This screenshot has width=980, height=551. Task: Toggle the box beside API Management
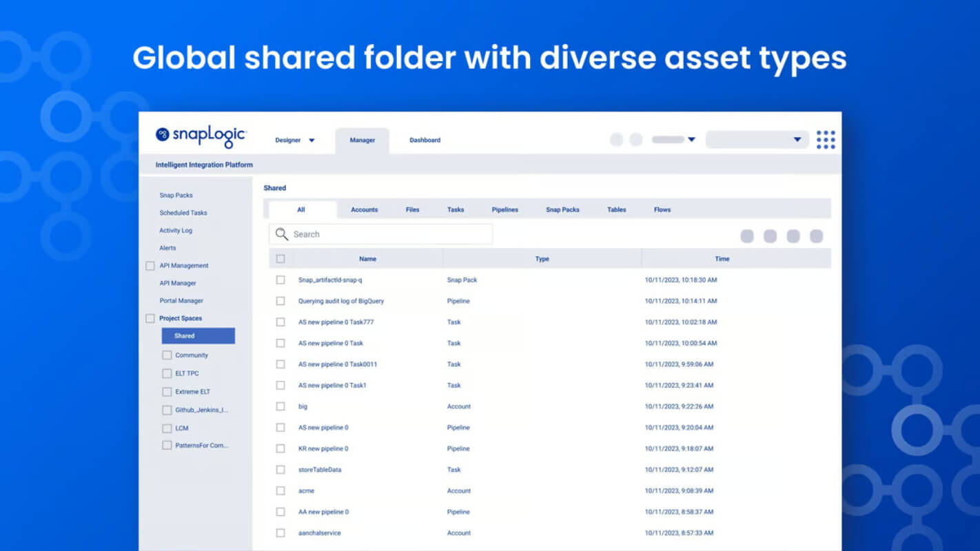pos(150,266)
